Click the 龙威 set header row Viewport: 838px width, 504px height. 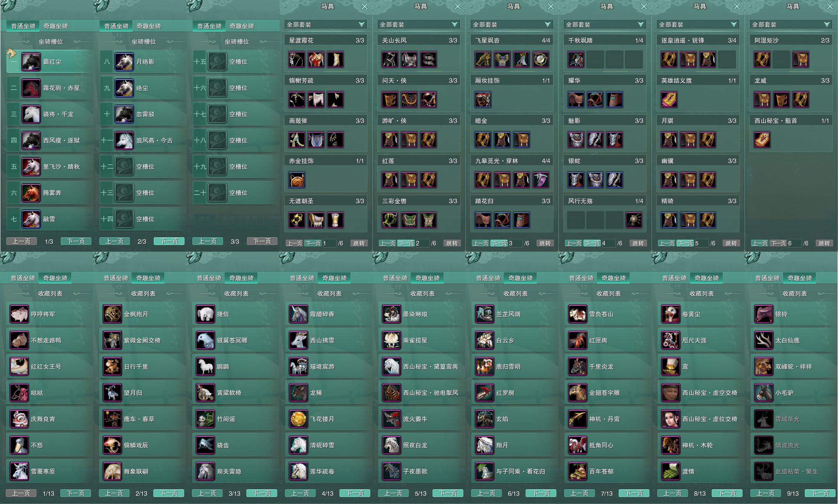point(791,81)
